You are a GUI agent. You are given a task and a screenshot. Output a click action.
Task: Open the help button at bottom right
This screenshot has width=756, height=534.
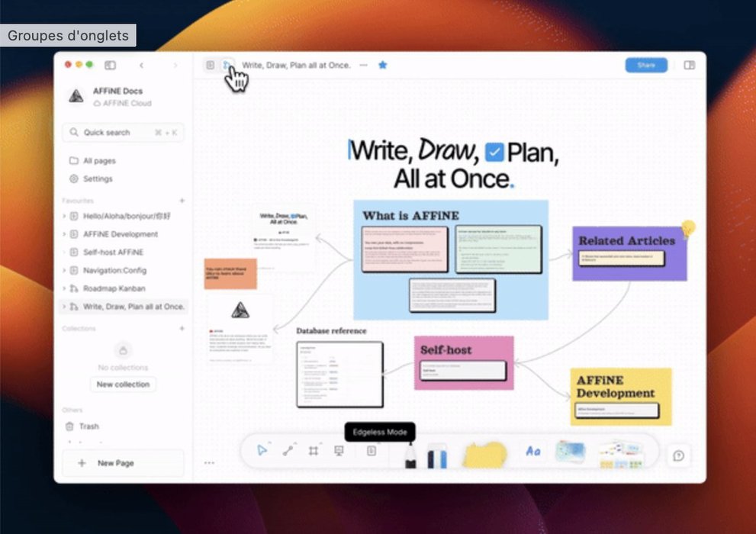(678, 455)
